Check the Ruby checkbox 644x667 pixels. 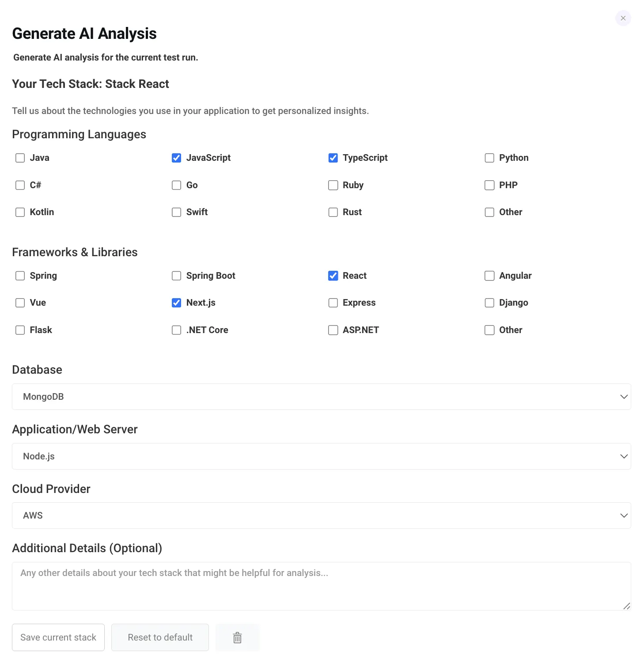333,185
